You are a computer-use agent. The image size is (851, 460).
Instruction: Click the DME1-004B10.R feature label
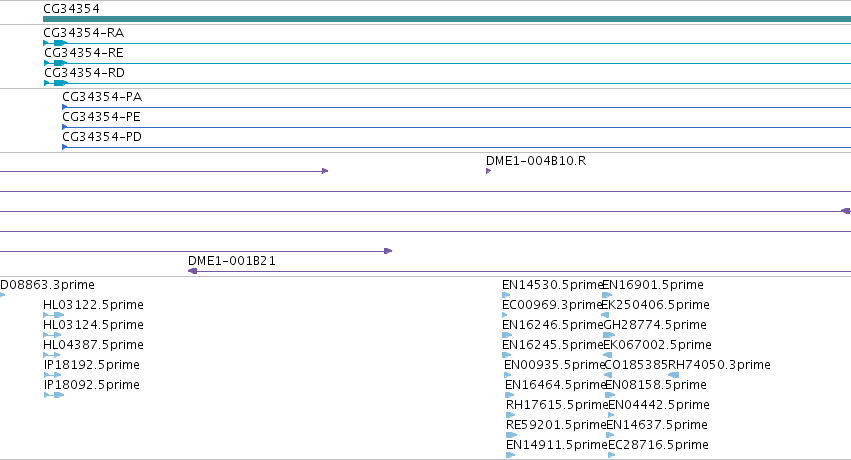(x=536, y=161)
